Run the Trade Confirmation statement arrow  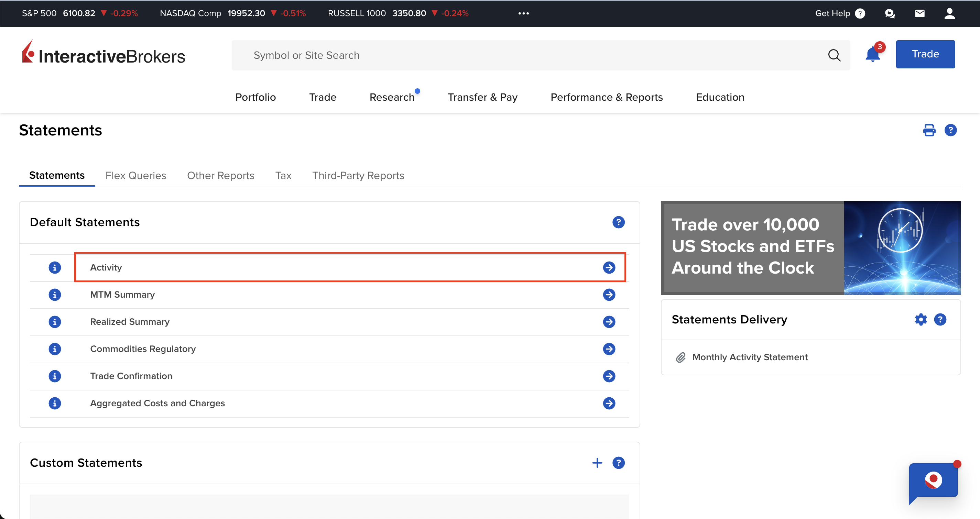[609, 376]
